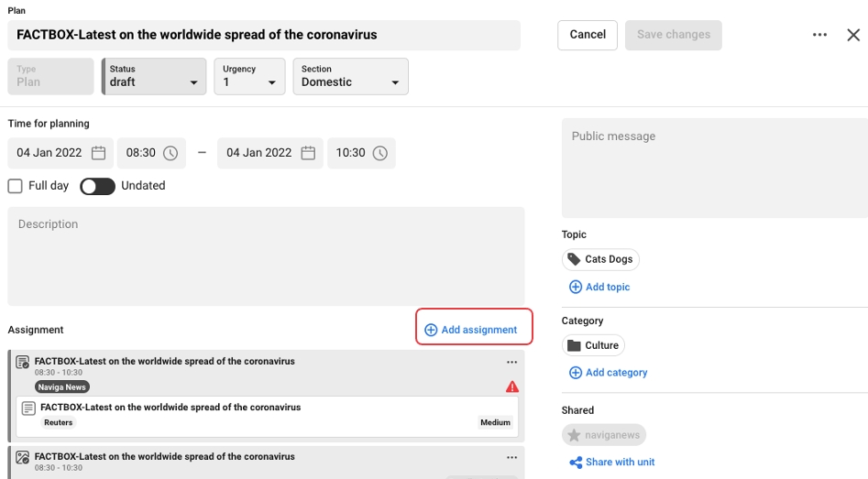Click the Cancel button

click(588, 35)
